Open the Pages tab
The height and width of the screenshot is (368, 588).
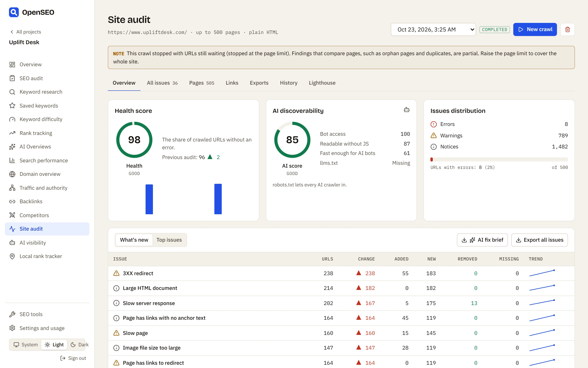pos(202,83)
